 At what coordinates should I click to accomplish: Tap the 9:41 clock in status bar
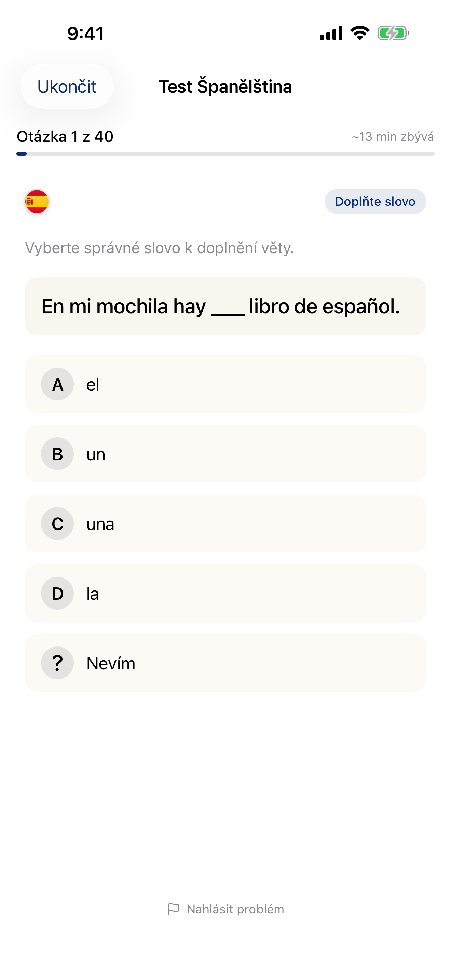click(85, 33)
